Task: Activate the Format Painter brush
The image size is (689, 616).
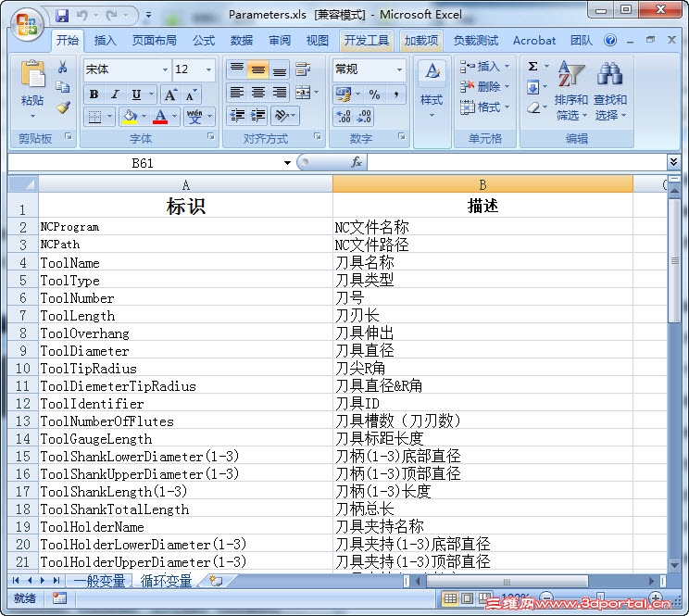Action: (63, 107)
